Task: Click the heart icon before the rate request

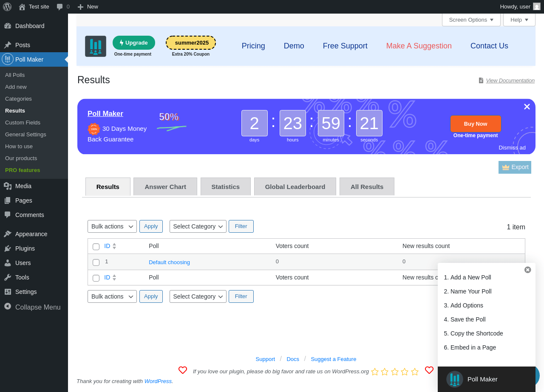Action: [183, 370]
